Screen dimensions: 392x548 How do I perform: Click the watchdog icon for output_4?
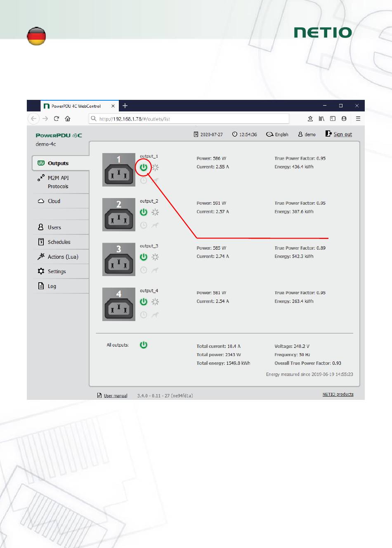tap(155, 315)
